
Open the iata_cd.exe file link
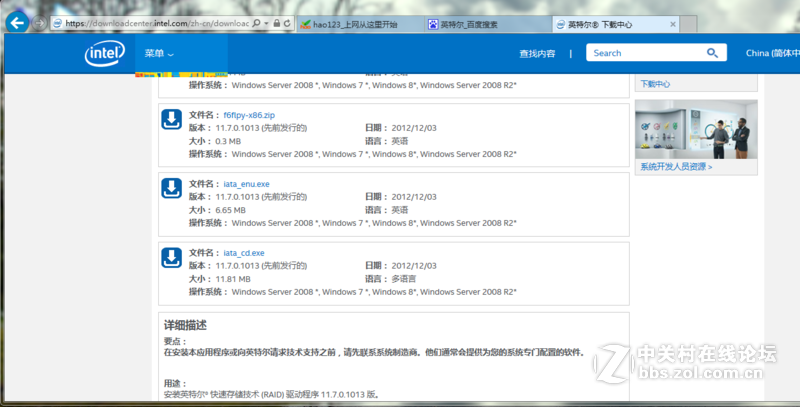point(244,253)
